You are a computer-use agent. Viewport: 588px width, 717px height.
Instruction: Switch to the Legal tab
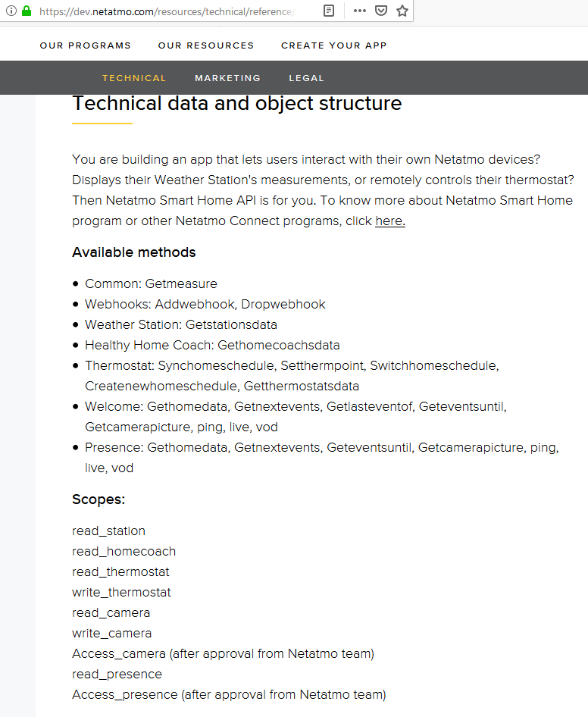tap(306, 78)
